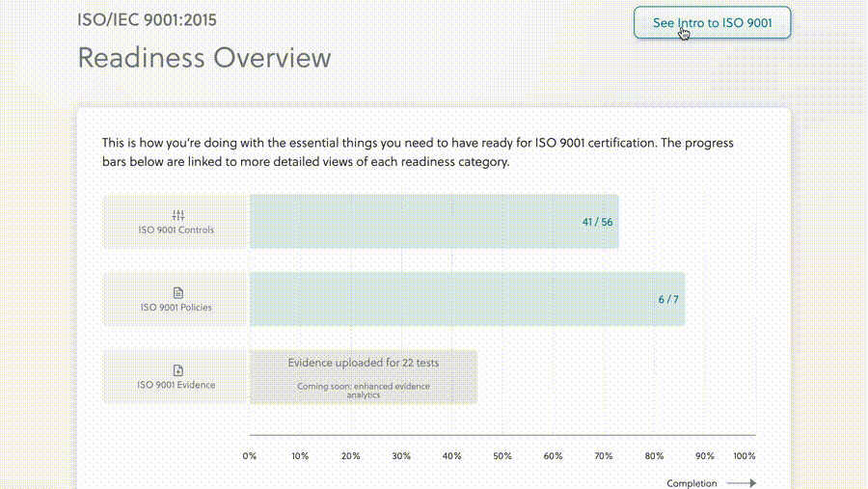
Task: Click the Completion axis label
Action: 692,483
